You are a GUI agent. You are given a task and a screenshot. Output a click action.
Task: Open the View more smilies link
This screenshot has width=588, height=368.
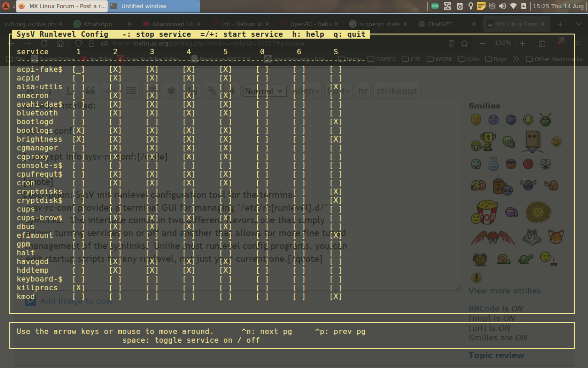coord(504,291)
